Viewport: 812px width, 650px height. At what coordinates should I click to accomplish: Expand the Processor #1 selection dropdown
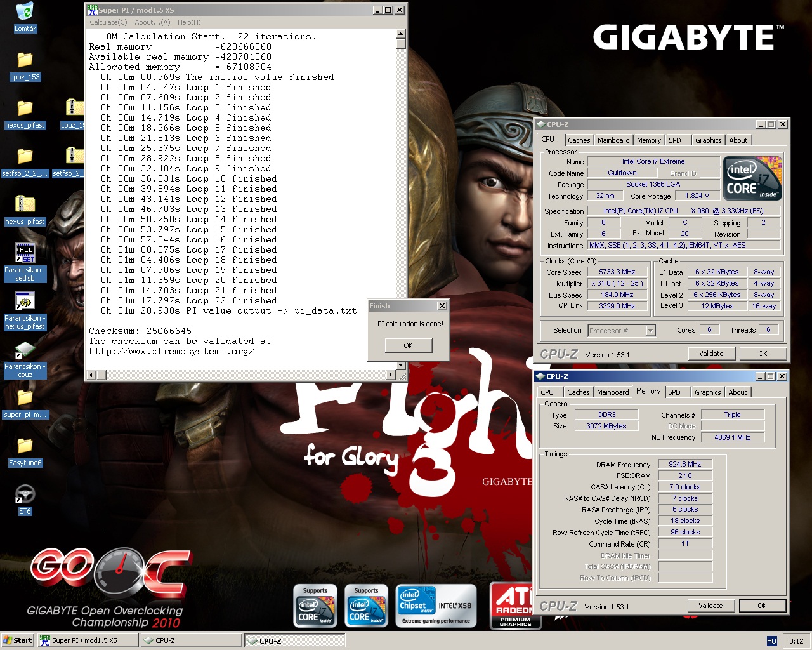(x=650, y=331)
